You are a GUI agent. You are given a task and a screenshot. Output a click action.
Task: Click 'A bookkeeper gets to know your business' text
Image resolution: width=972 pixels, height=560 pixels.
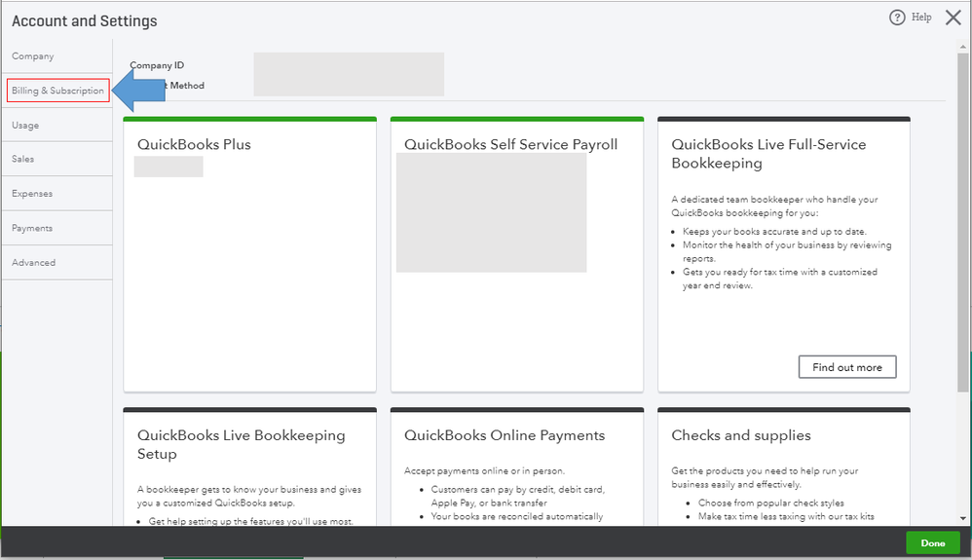[x=249, y=496]
